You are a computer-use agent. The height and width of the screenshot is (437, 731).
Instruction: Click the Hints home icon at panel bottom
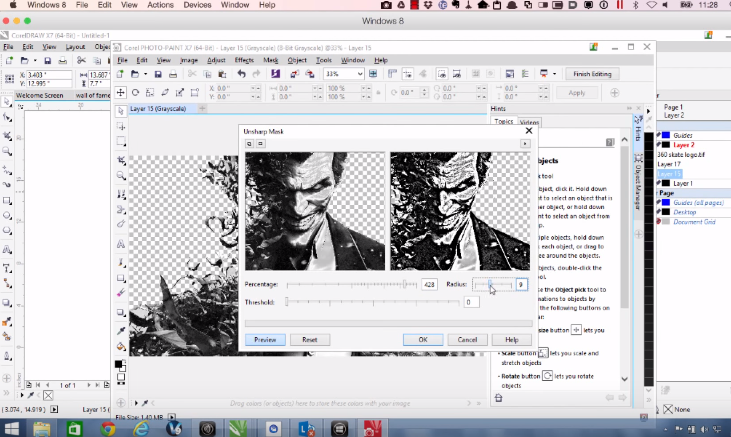tap(499, 398)
